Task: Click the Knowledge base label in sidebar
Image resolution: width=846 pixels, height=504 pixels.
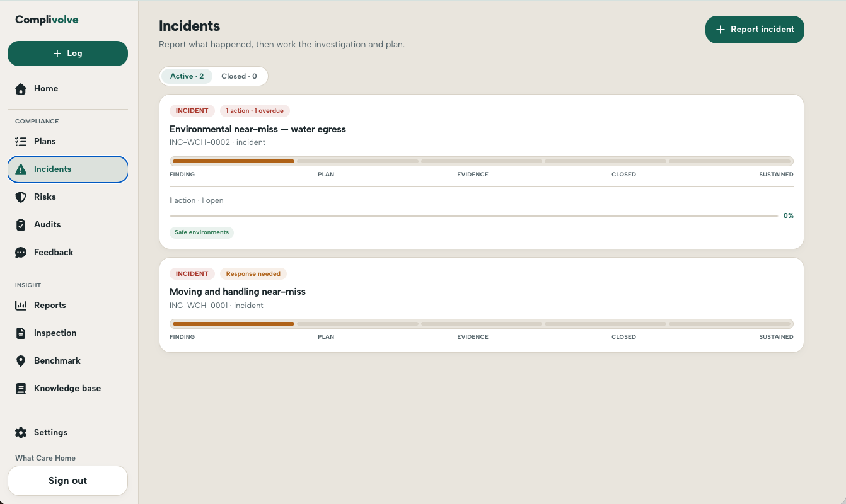Action: tap(67, 389)
